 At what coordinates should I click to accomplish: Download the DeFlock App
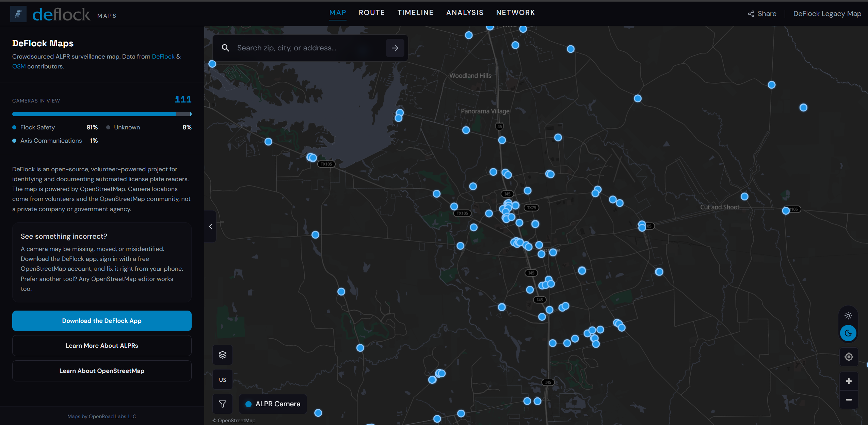coord(102,321)
